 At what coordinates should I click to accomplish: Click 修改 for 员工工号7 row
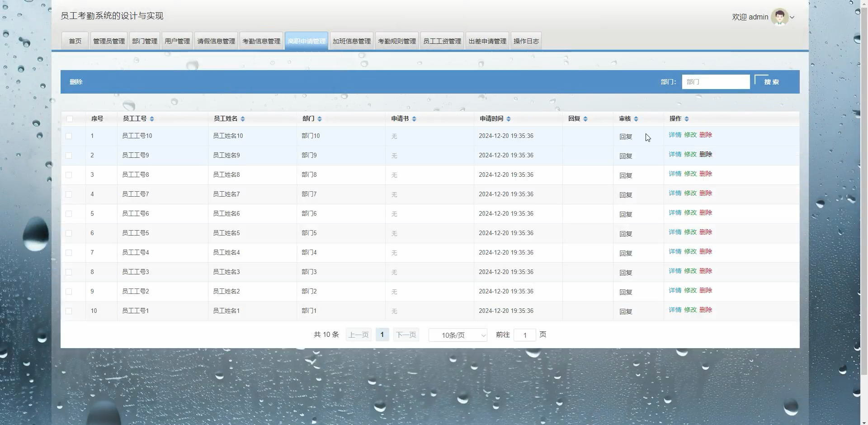[x=690, y=193]
